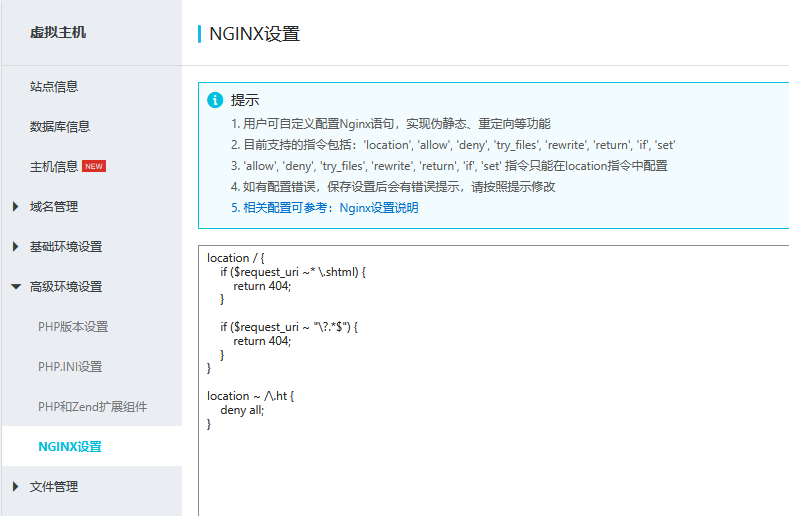This screenshot has width=789, height=516.
Task: Collapse the 高级环境设置 arrow
Action: (15, 287)
